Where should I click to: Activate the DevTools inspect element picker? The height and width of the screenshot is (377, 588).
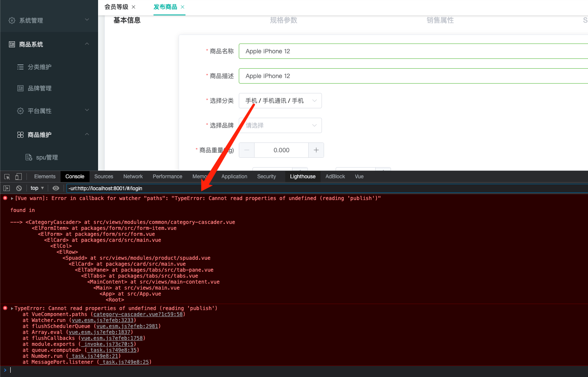tap(7, 177)
